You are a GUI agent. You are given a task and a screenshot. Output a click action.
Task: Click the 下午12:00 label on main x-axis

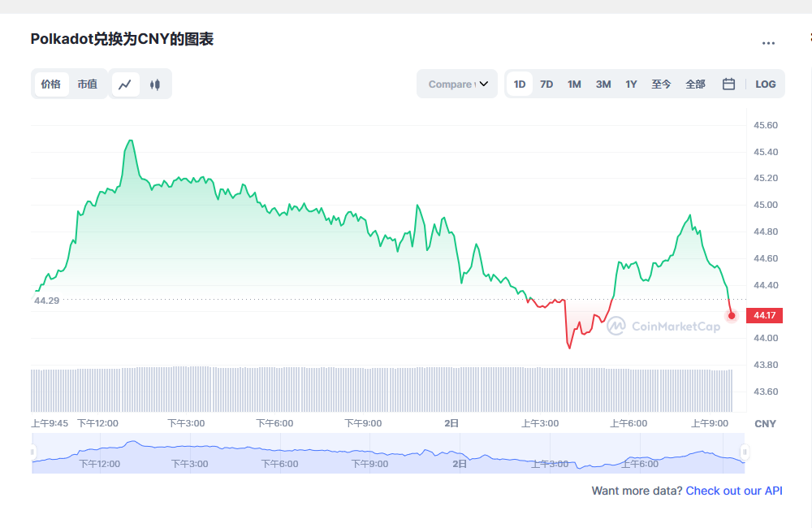pyautogui.click(x=98, y=423)
